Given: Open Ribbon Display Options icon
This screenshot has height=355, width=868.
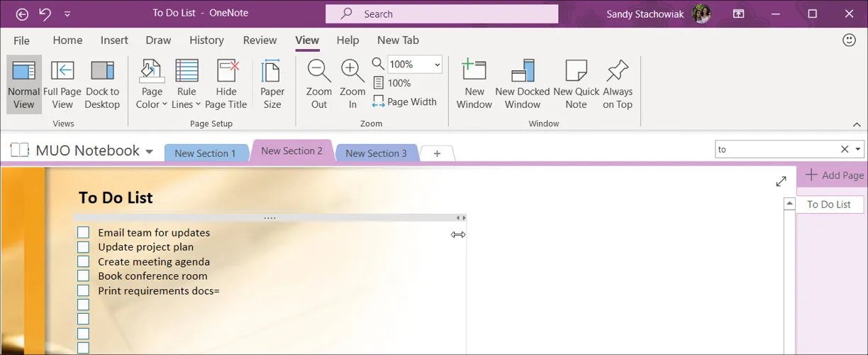Looking at the screenshot, I should pyautogui.click(x=739, y=13).
